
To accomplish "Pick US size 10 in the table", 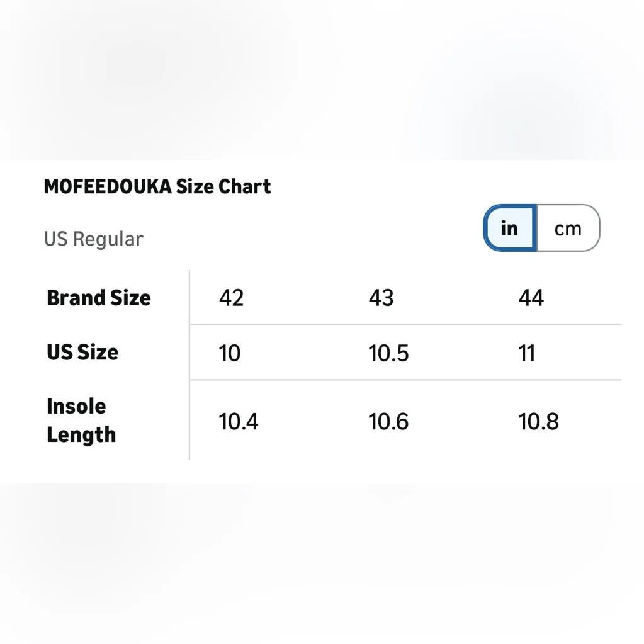I will (x=230, y=353).
